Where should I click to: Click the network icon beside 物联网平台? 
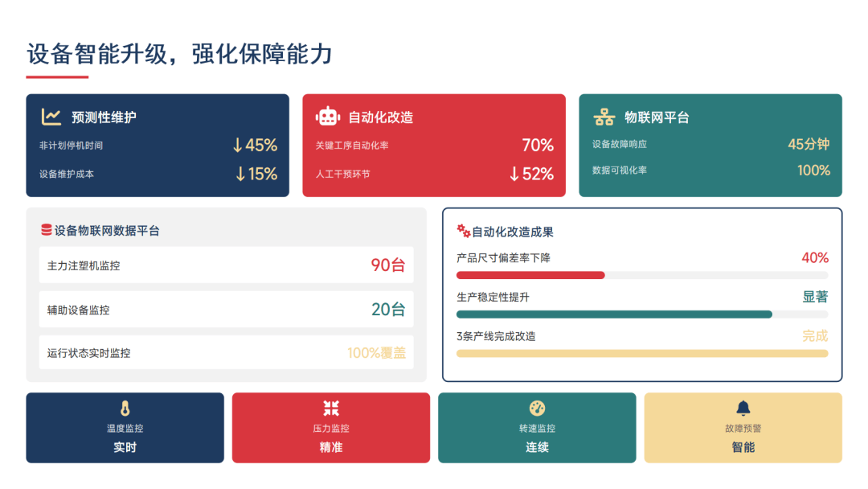tap(604, 117)
